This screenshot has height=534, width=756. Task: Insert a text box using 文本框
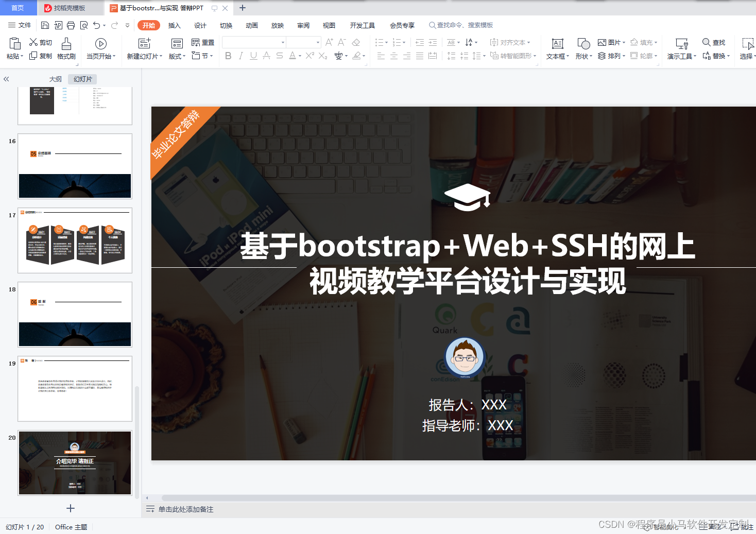(557, 49)
